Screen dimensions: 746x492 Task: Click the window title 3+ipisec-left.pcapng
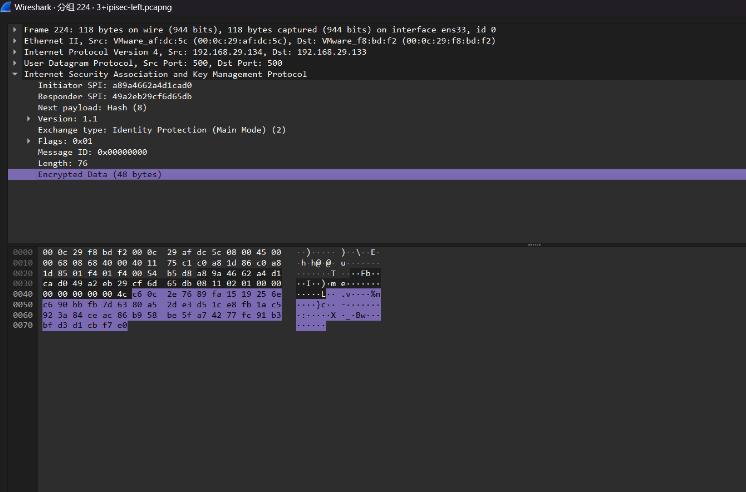pyautogui.click(x=134, y=7)
